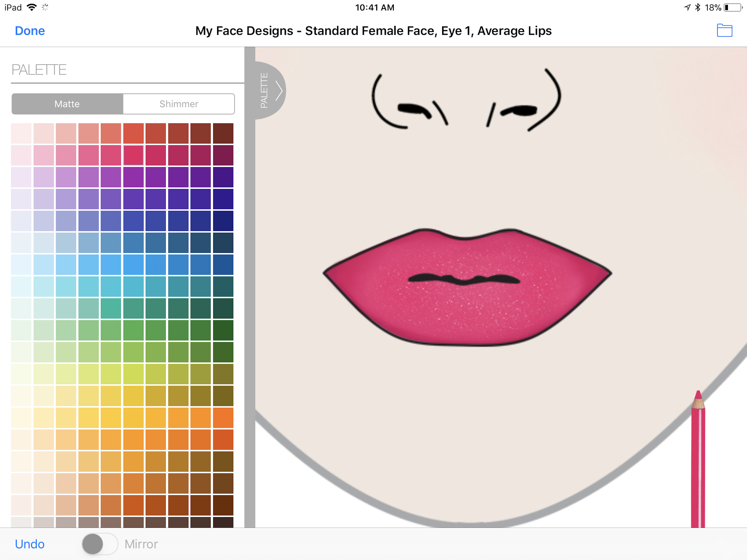747x560 pixels.
Task: Tap the Bluetooth icon in status bar
Action: tap(697, 7)
